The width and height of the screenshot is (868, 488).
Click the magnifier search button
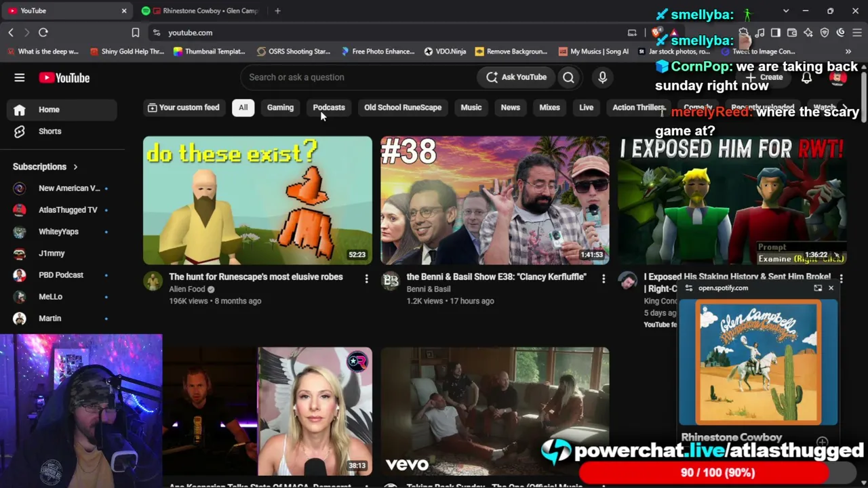click(568, 77)
